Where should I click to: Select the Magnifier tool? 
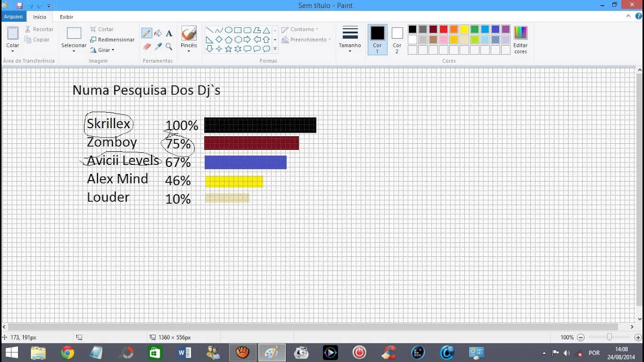click(x=169, y=46)
